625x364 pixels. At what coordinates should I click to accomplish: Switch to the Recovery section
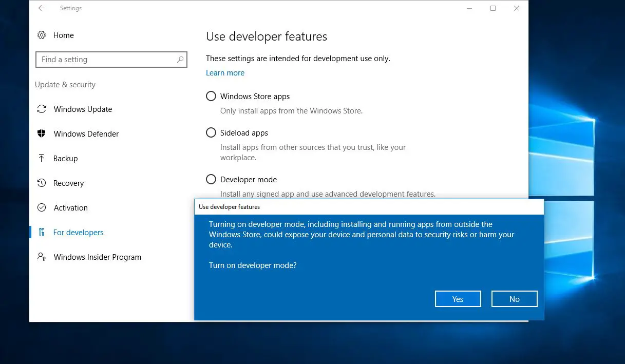[x=68, y=183]
